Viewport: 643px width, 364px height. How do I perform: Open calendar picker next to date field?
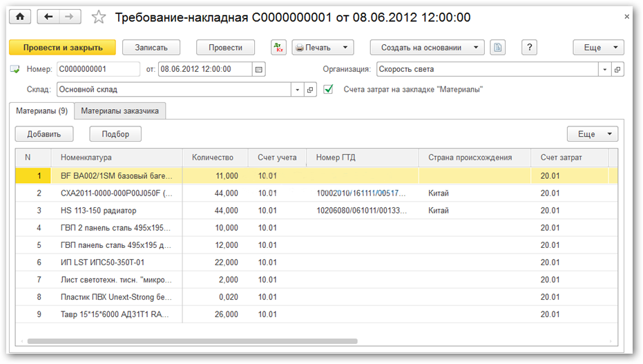point(259,69)
